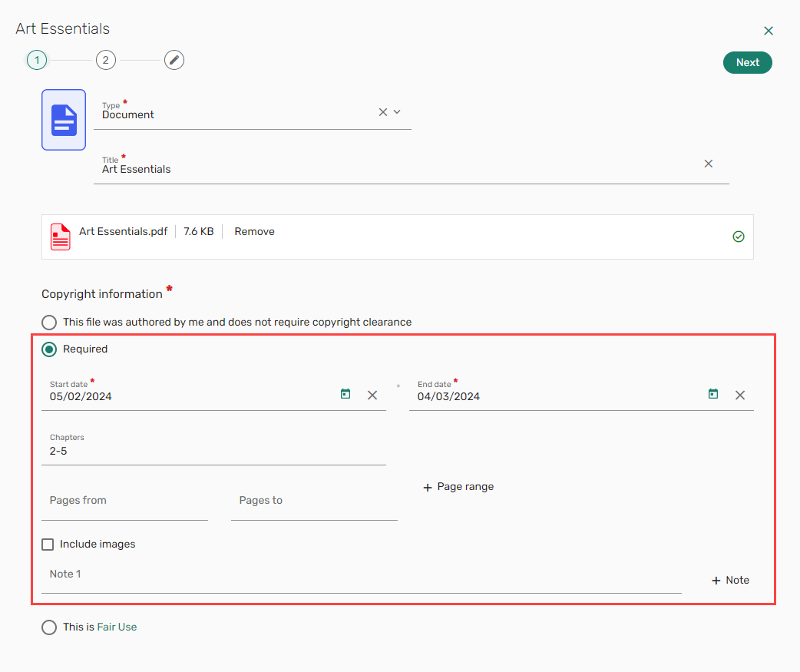Clear the Document type selection

[382, 112]
